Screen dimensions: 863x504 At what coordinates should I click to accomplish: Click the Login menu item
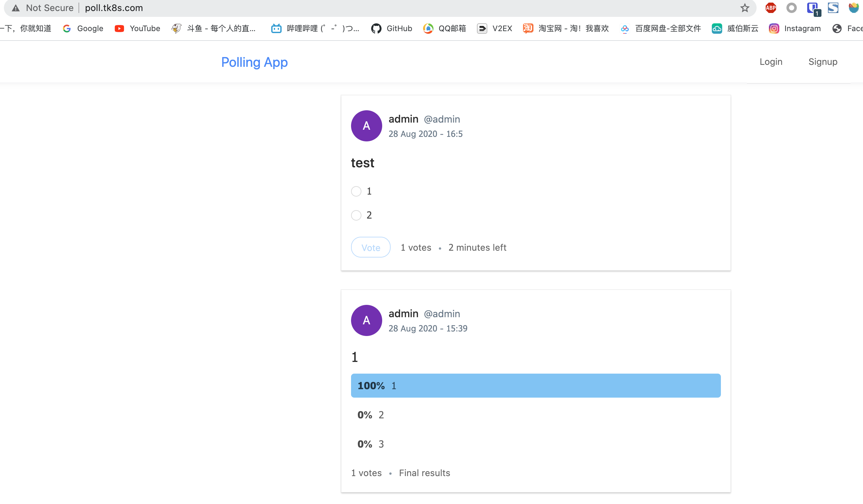(x=771, y=62)
